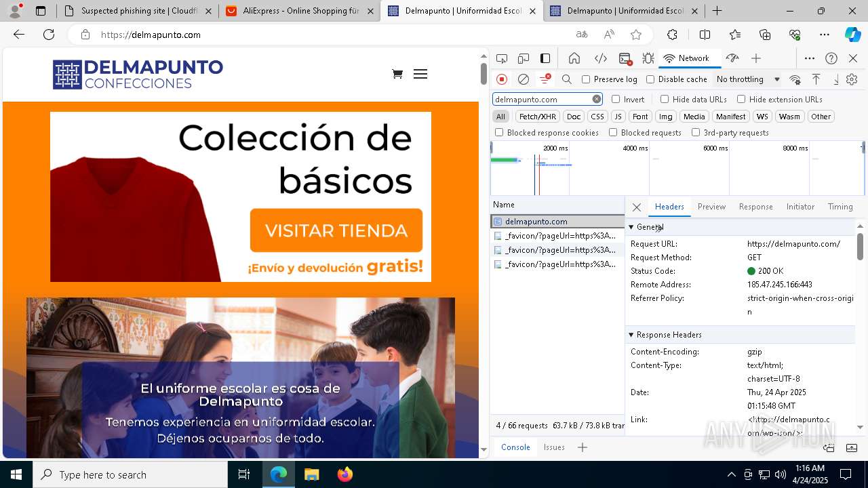Open the No throttling dropdown
The height and width of the screenshot is (488, 868).
coord(747,79)
